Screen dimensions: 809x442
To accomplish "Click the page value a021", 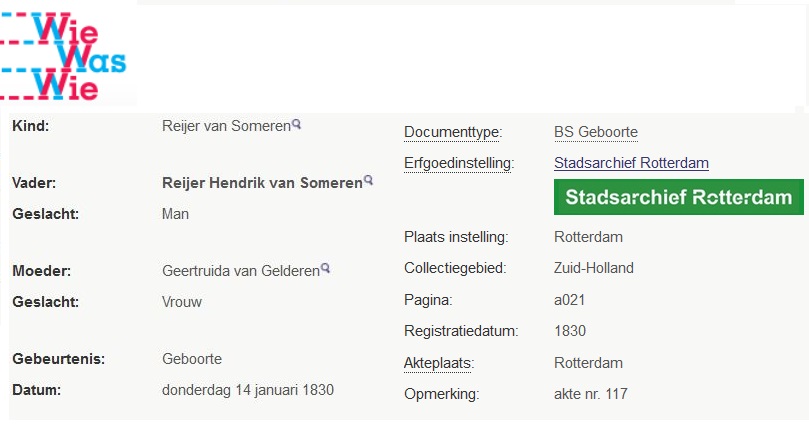I will click(x=570, y=300).
